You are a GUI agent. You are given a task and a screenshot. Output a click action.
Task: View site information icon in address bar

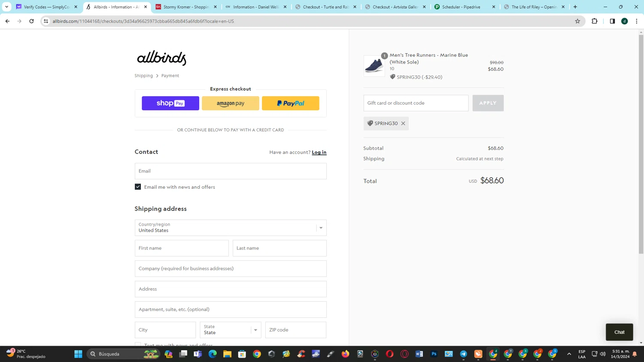click(x=46, y=21)
